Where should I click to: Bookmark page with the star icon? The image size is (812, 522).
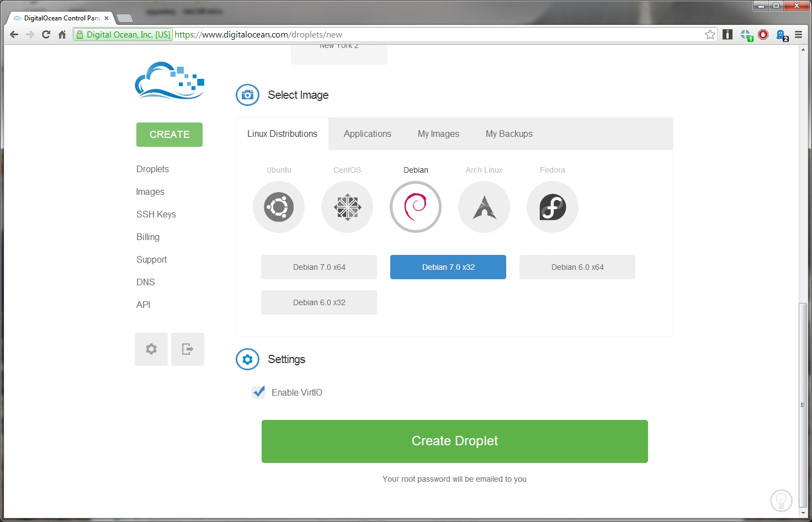(x=710, y=35)
